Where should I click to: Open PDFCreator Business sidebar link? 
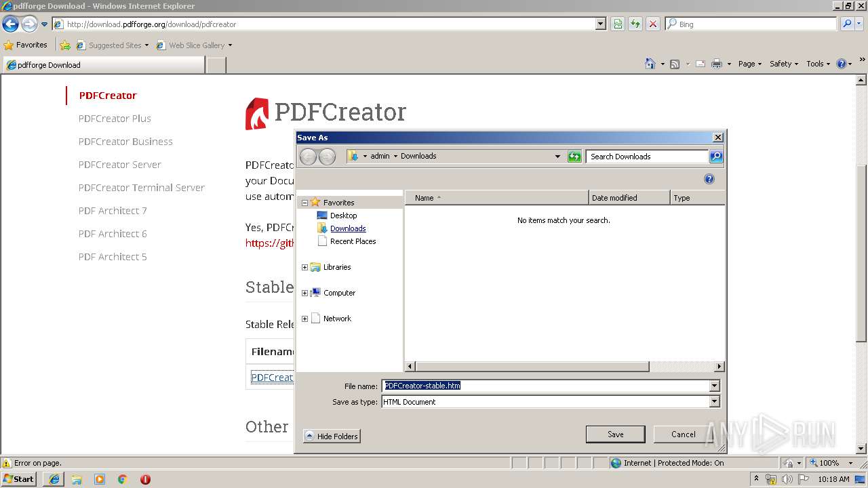pos(125,142)
